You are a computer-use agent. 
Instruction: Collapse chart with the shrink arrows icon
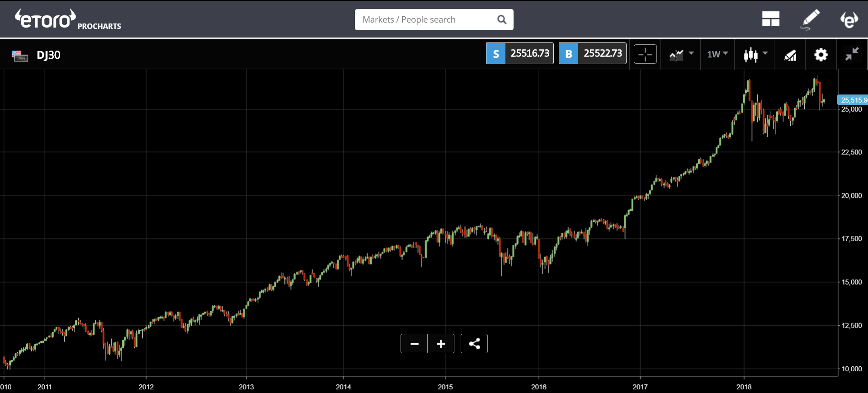click(852, 54)
